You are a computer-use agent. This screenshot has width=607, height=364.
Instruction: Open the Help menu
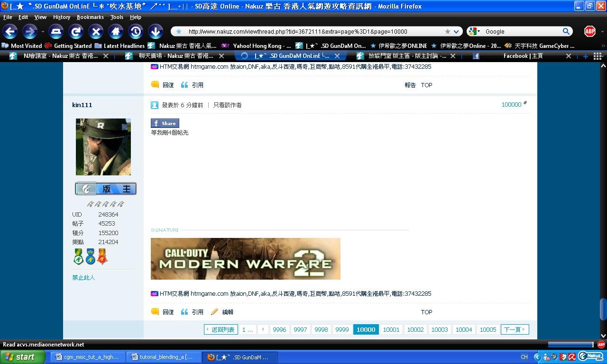pyautogui.click(x=136, y=17)
